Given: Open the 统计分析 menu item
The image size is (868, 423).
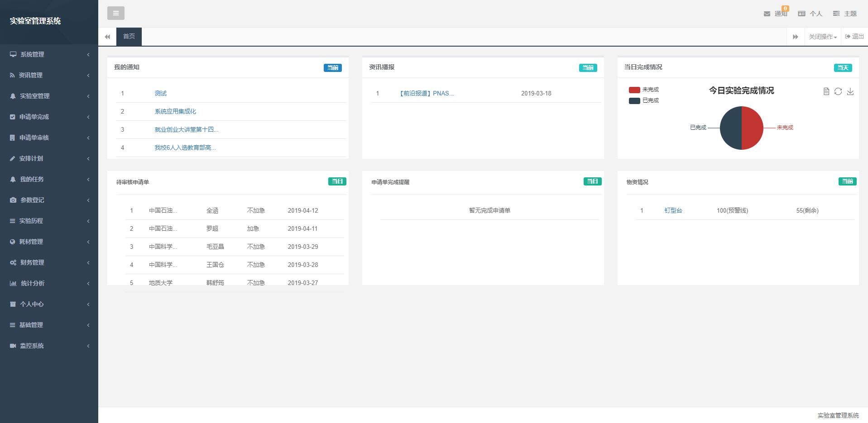Looking at the screenshot, I should tap(49, 283).
